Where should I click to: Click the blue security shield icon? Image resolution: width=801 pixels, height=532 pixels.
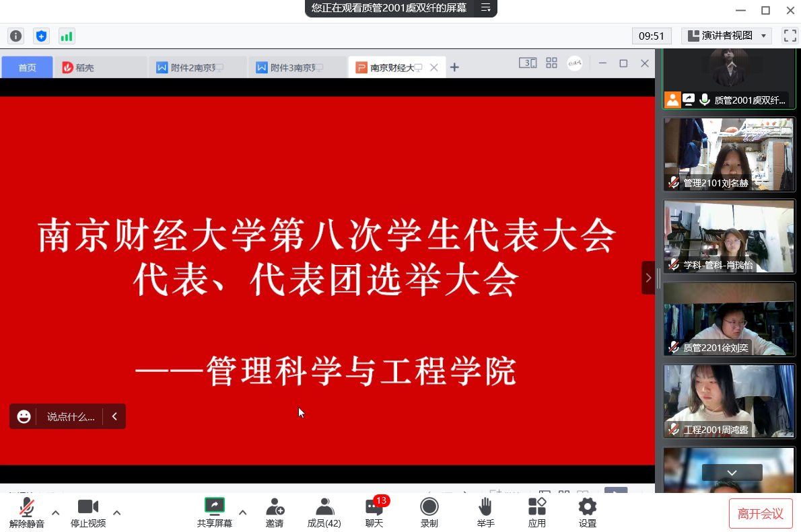tap(41, 36)
